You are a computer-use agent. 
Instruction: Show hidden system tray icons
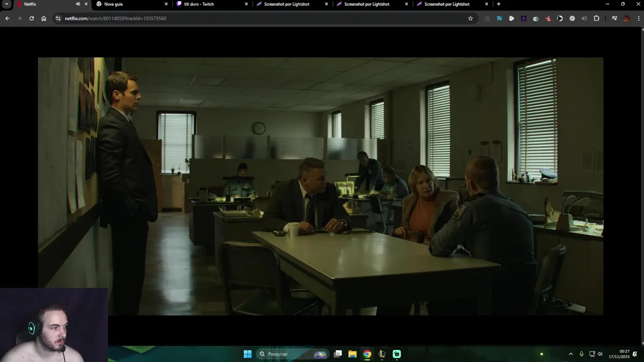(x=571, y=354)
